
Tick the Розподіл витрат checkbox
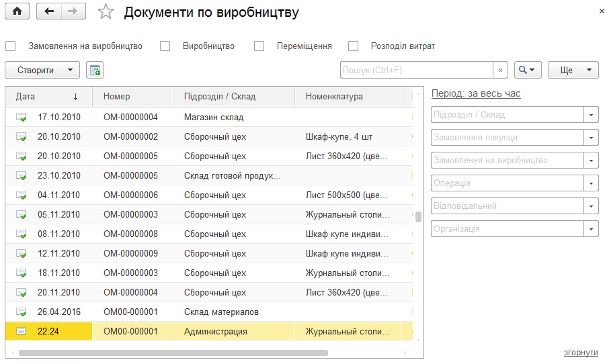tap(353, 46)
